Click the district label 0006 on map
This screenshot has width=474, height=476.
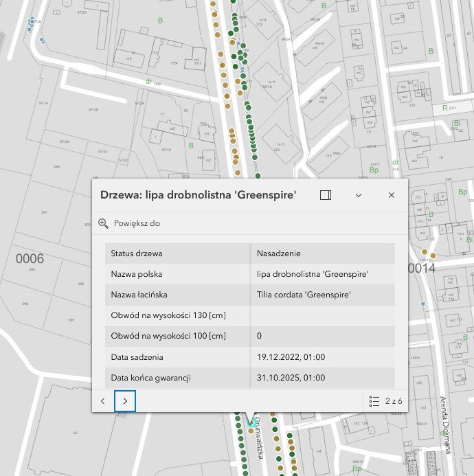pyautogui.click(x=30, y=259)
